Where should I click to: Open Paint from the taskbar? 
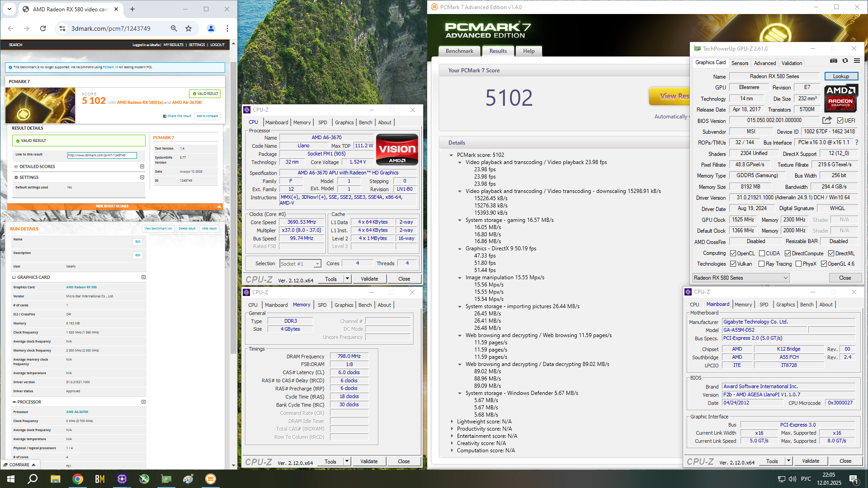[x=189, y=479]
